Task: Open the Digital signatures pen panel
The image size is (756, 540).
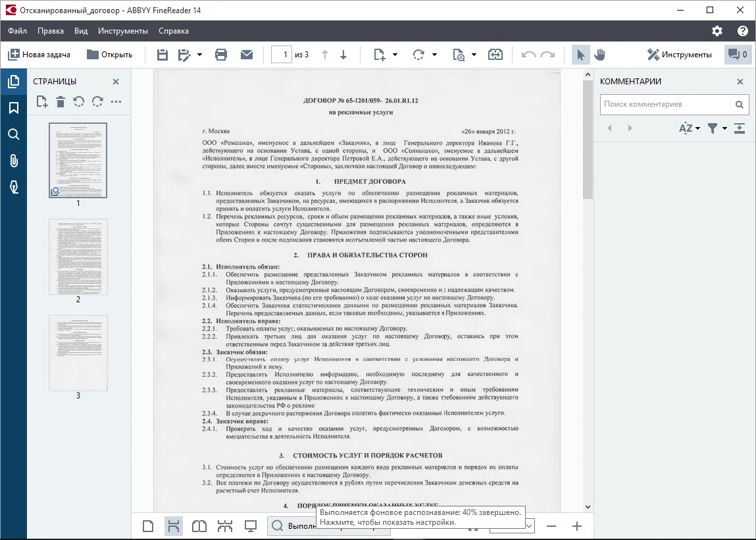Action: point(14,187)
